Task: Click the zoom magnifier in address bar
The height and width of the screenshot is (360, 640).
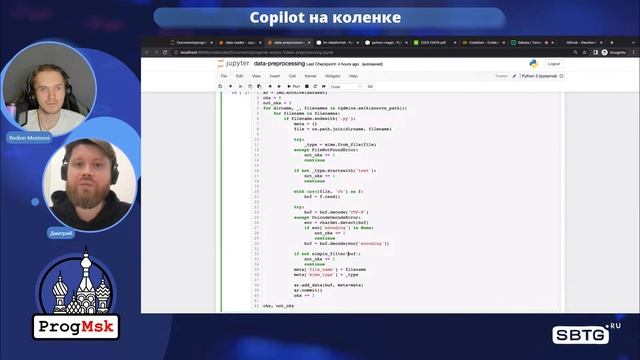Action: 575,52
